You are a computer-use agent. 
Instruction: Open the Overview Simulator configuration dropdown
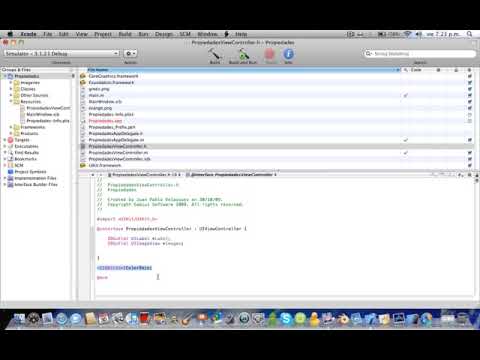[x=61, y=53]
